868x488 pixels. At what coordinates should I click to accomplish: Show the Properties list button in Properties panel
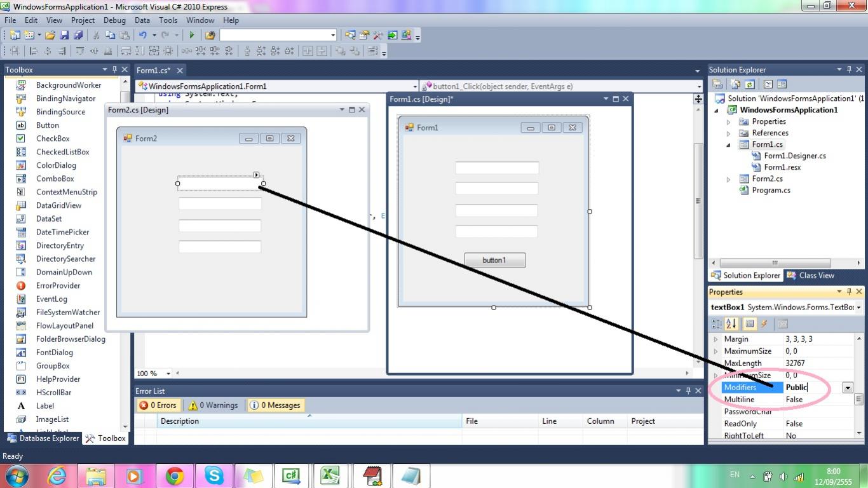(x=750, y=324)
